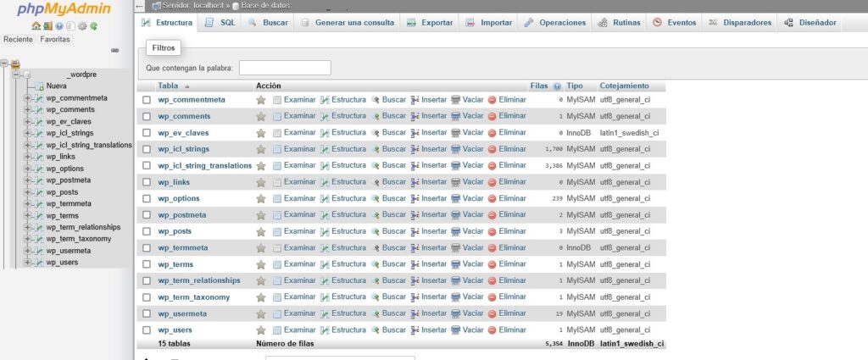This screenshot has height=360, width=868.
Task: Click star icon in wp_term_taxonomy row
Action: (261, 297)
